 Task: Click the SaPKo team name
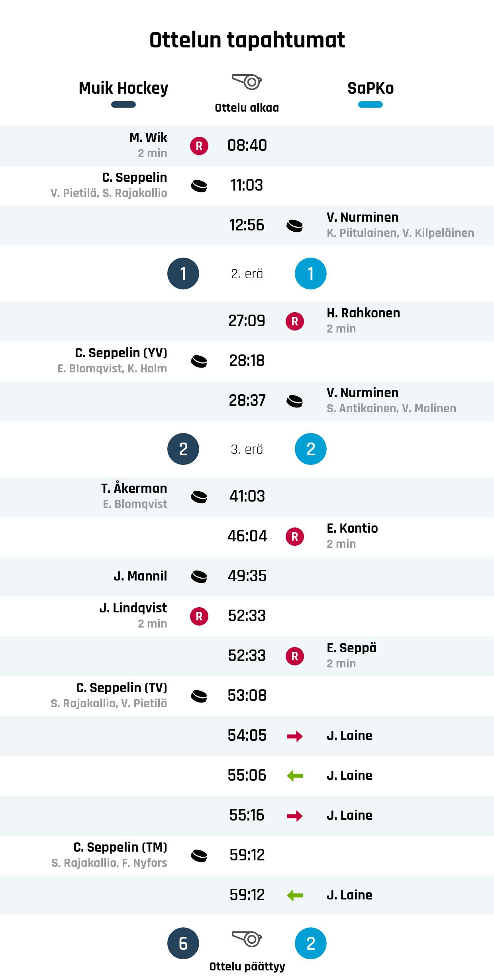click(370, 88)
